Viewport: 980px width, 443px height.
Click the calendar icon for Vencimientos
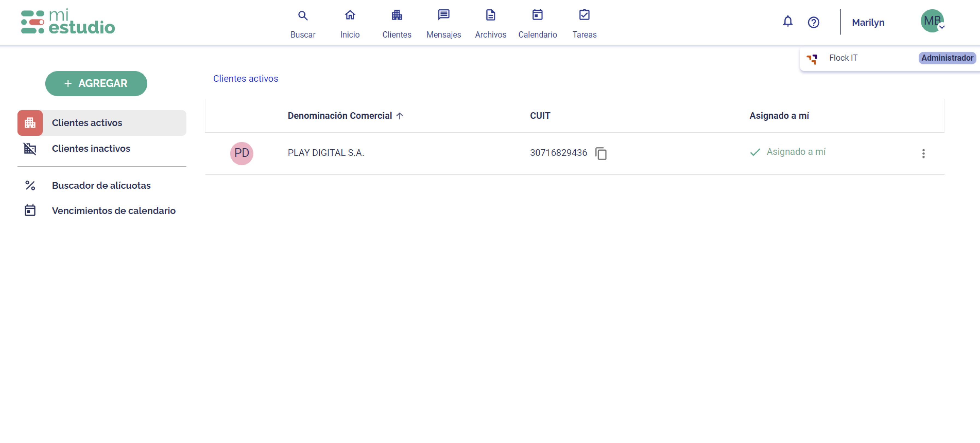[x=30, y=210]
